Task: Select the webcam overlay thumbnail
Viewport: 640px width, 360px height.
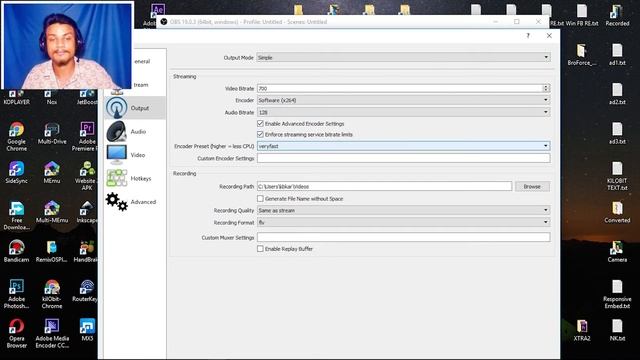Action: click(x=67, y=45)
